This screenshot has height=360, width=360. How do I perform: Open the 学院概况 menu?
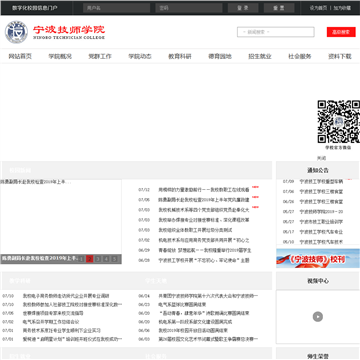point(60,56)
